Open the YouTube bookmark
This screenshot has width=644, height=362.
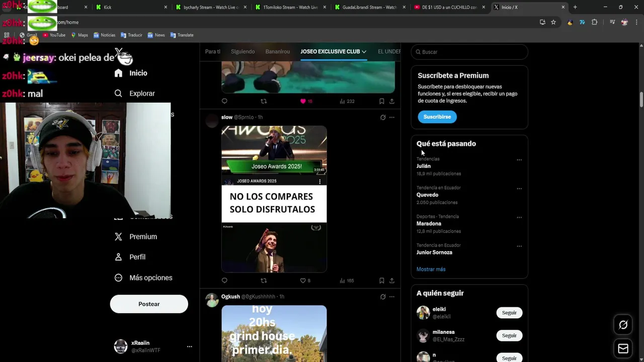pyautogui.click(x=54, y=35)
